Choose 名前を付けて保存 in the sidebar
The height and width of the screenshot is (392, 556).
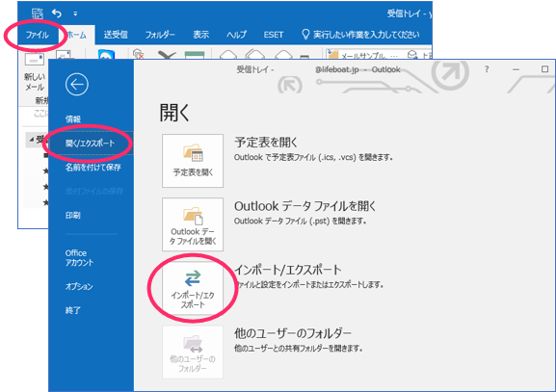coord(93,168)
